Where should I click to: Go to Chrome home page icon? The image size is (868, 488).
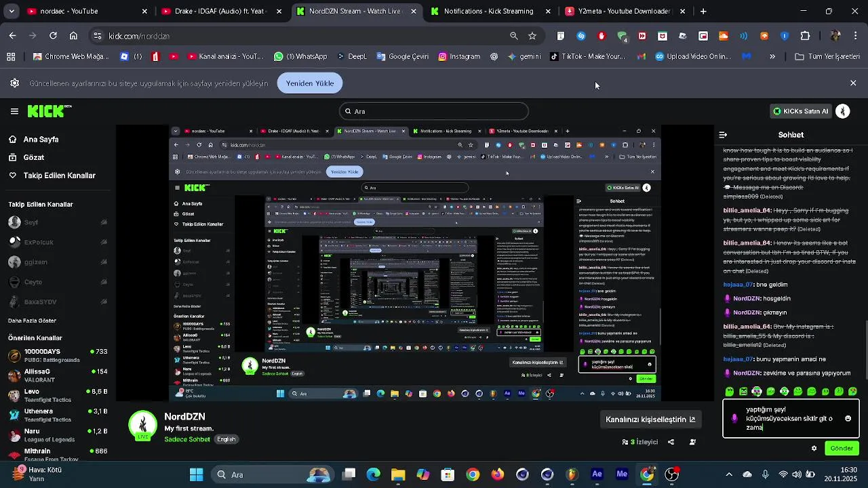point(73,36)
